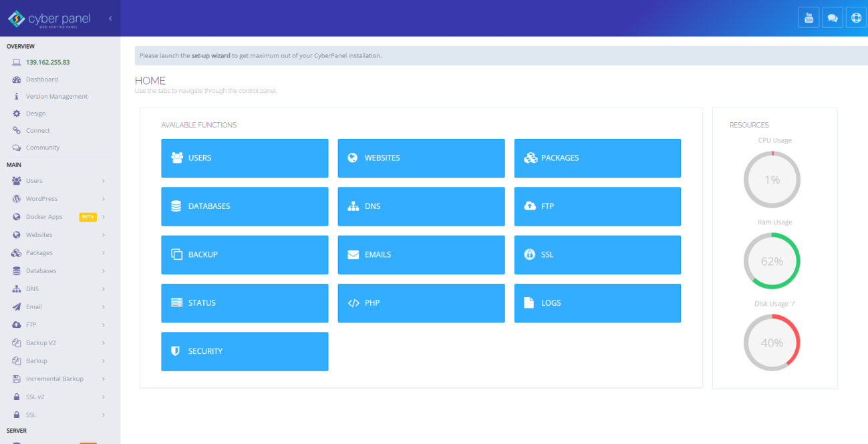The image size is (868, 444).
Task: Click the BETA badge on Docker Apps
Action: pos(88,217)
